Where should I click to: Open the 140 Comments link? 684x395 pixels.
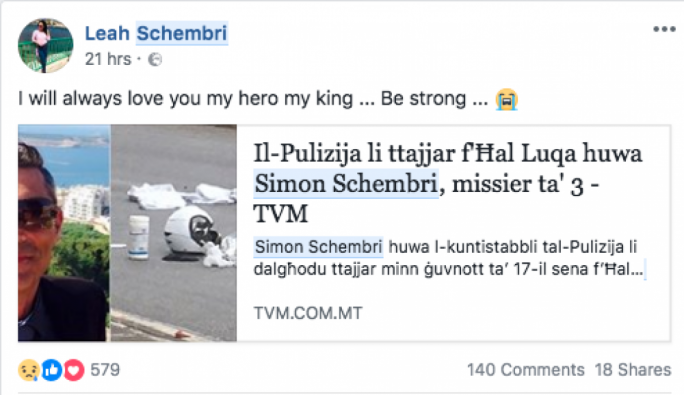[x=526, y=370]
